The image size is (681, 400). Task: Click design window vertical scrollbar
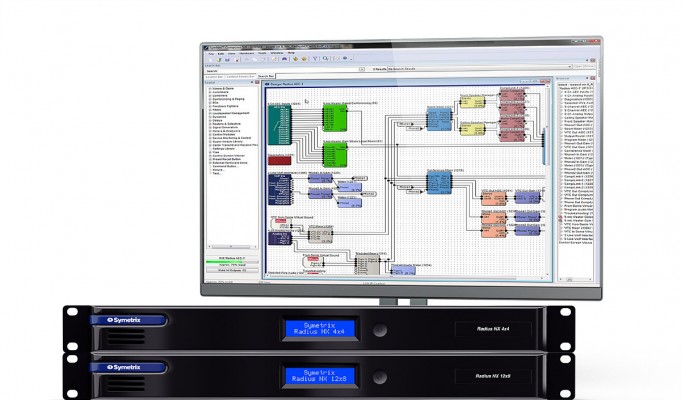548,182
